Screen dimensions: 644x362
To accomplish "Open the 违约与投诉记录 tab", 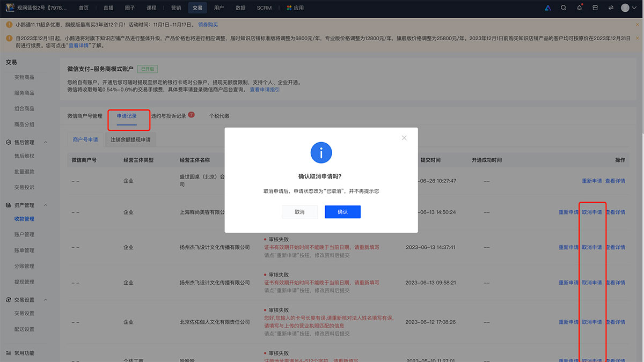I will [169, 116].
